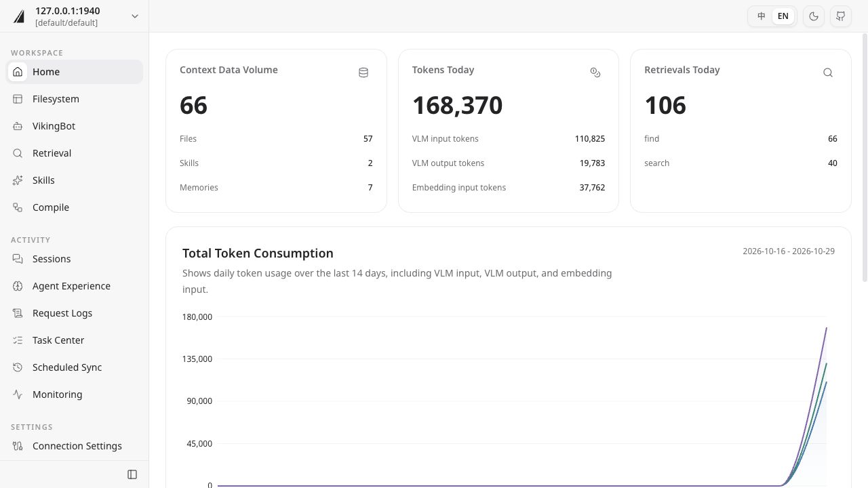Switch language to Chinese
The image size is (868, 488).
tap(762, 16)
